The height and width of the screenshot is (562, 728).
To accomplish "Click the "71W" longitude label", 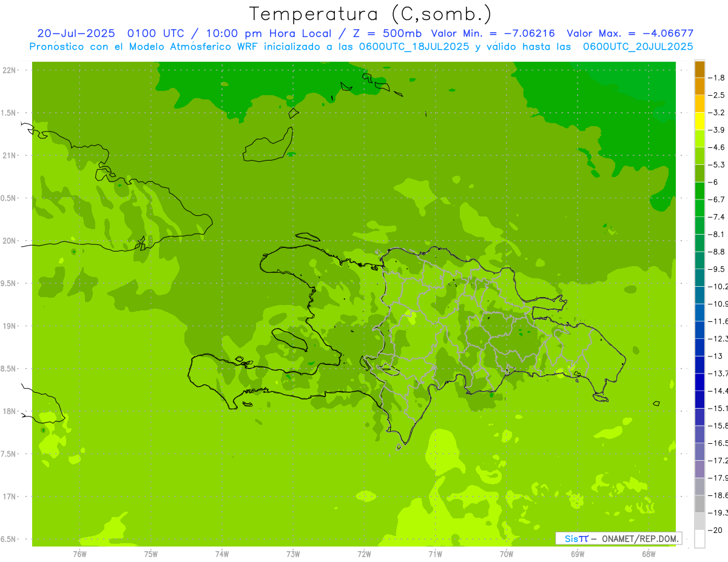I will point(435,554).
